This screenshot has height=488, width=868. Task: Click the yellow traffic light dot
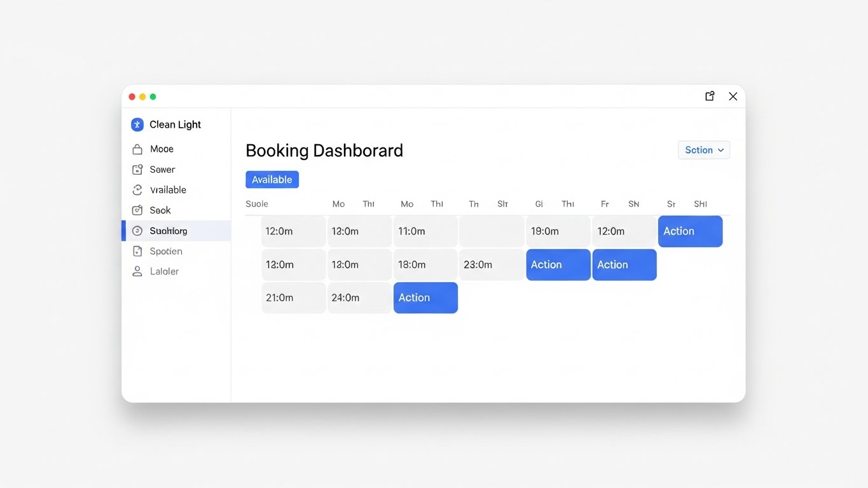click(142, 96)
